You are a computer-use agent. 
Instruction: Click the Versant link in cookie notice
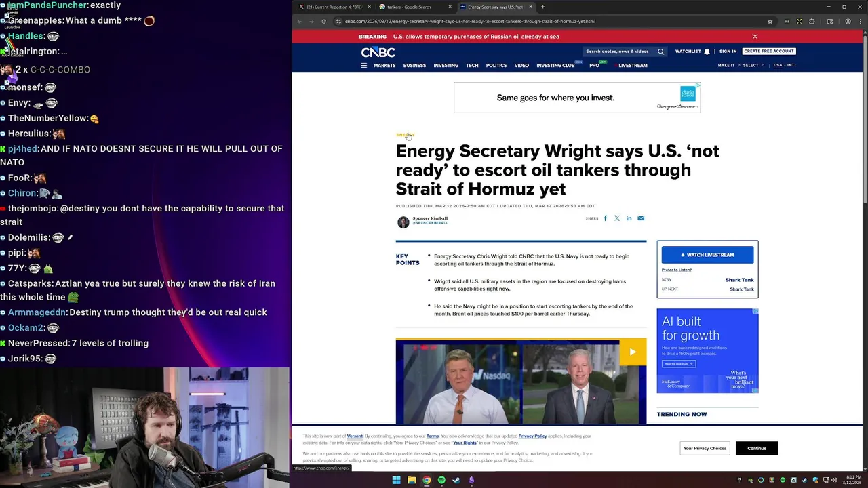(x=355, y=436)
